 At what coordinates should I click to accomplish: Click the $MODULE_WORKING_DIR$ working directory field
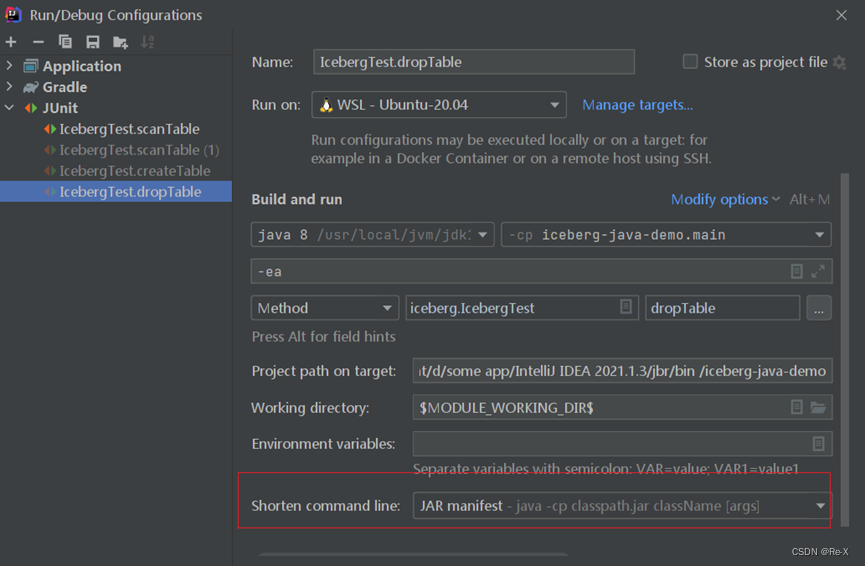pyautogui.click(x=622, y=407)
